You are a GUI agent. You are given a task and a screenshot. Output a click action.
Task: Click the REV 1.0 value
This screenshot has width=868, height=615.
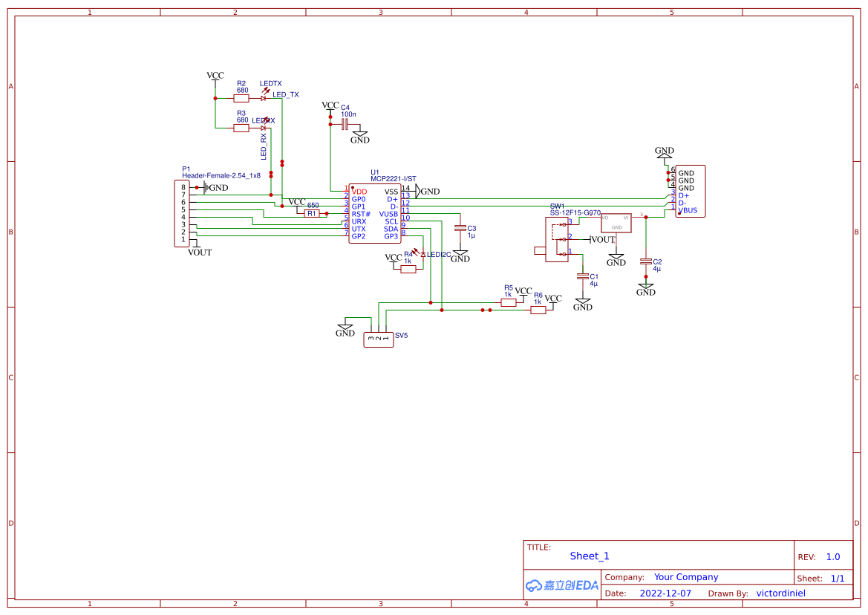[x=833, y=557]
